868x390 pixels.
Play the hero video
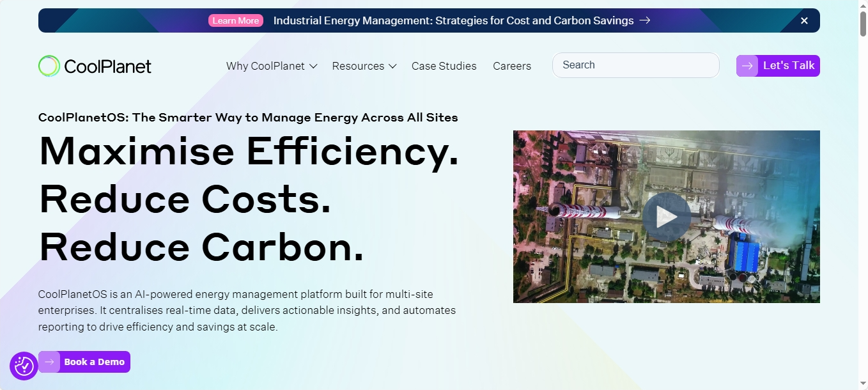667,217
